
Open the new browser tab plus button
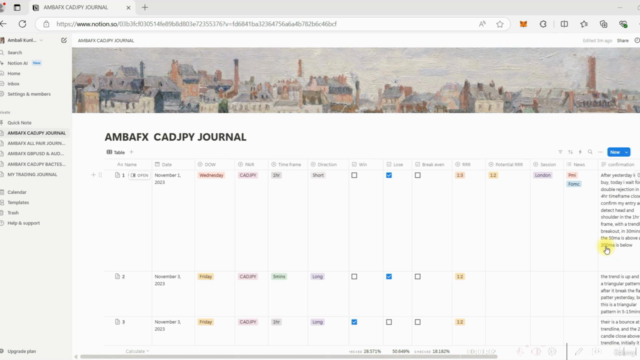(x=145, y=7)
